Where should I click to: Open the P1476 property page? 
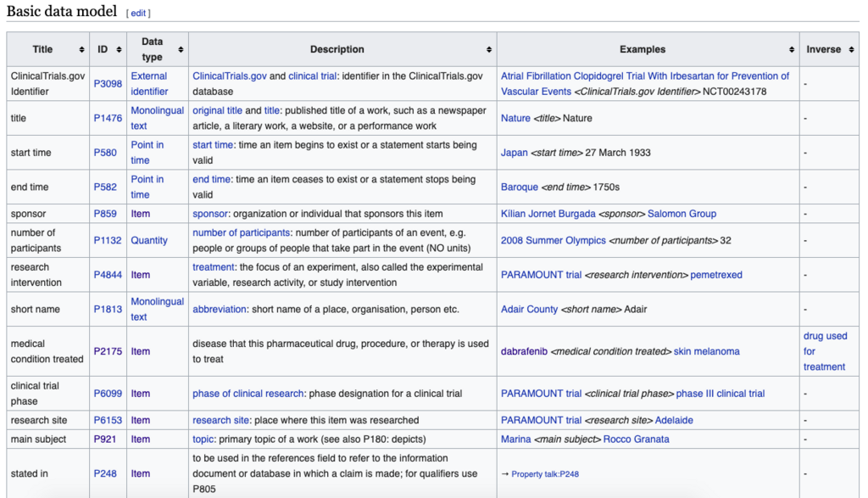coord(108,118)
